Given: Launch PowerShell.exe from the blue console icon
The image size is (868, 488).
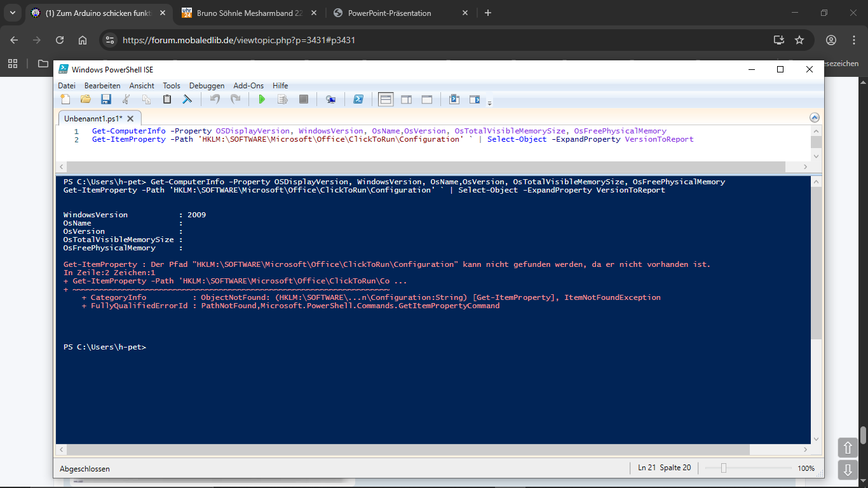Looking at the screenshot, I should (358, 99).
